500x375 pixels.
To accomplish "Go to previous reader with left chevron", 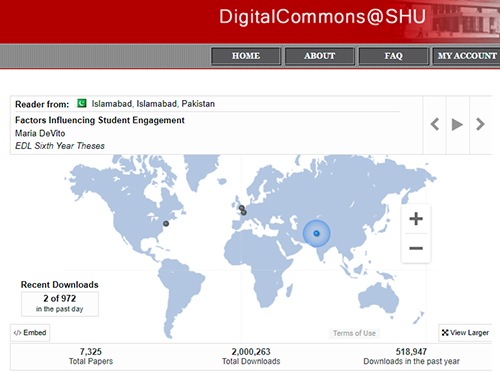I will [435, 125].
